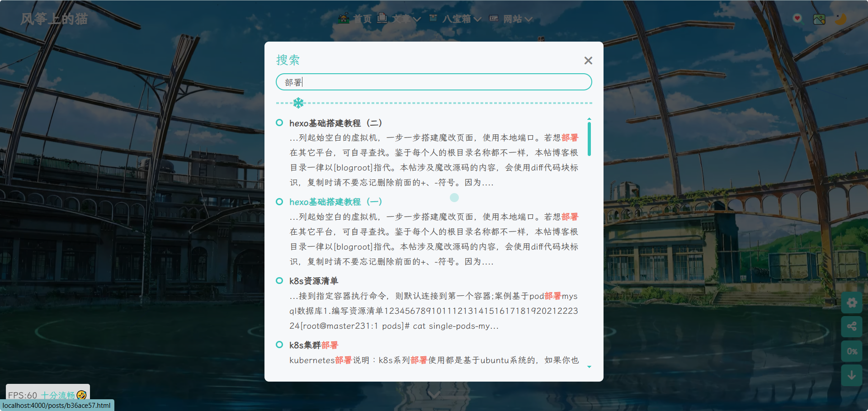This screenshot has width=868, height=411.
Task: Click the down arrow to scroll to bottom
Action: click(x=852, y=375)
